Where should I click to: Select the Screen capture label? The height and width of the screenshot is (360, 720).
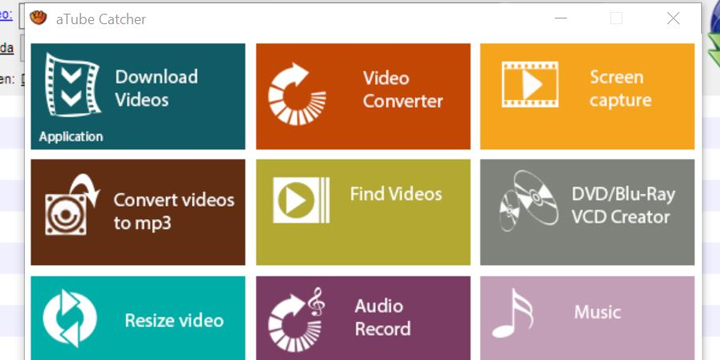(x=620, y=88)
